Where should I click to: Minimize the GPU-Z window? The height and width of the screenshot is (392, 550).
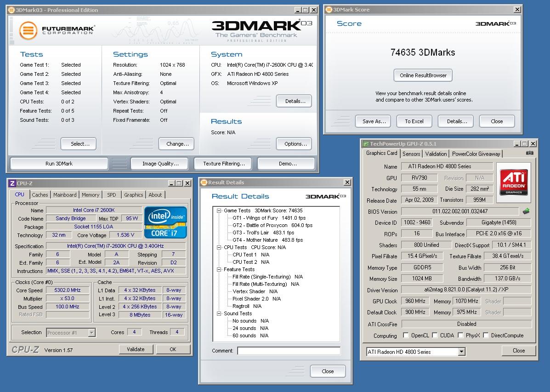point(517,143)
